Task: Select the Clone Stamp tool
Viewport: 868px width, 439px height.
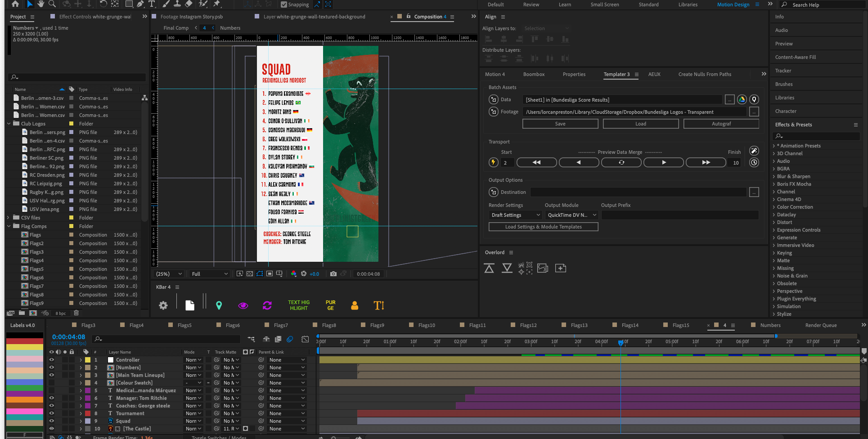Action: coord(177,4)
